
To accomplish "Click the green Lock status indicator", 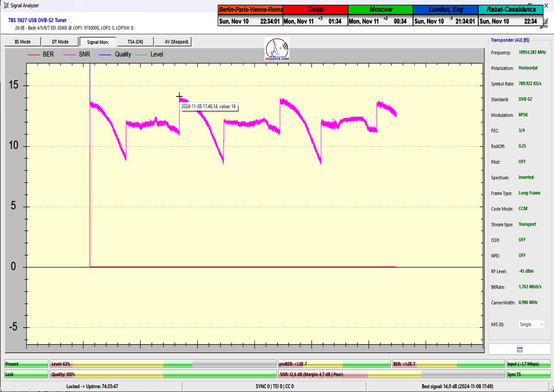I will point(26,374).
